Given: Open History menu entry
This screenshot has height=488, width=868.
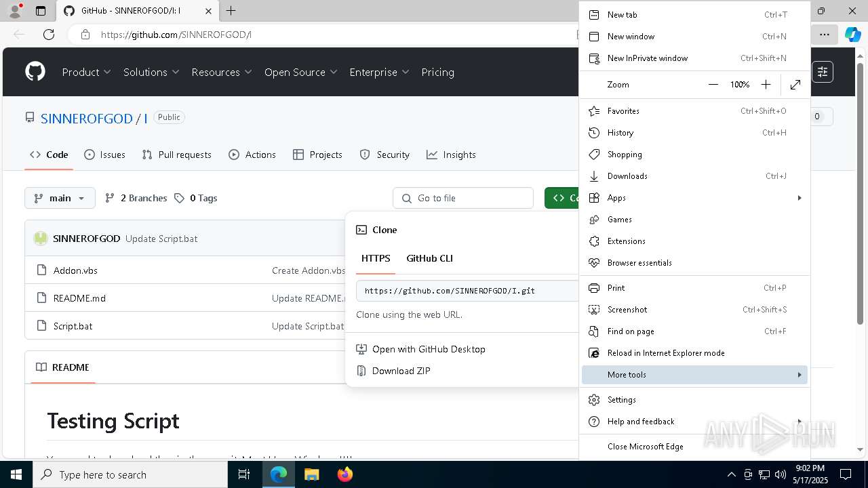Looking at the screenshot, I should (x=694, y=133).
